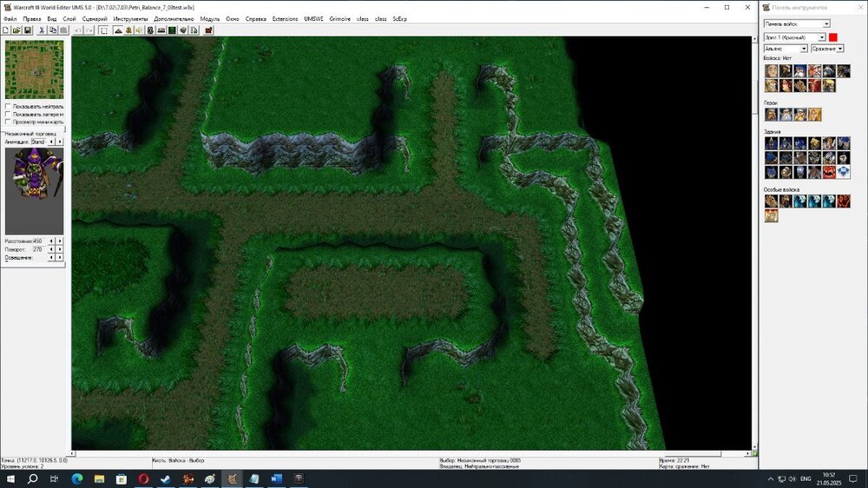The width and height of the screenshot is (868, 488).
Task: Click the Open map folder icon
Action: tap(16, 30)
